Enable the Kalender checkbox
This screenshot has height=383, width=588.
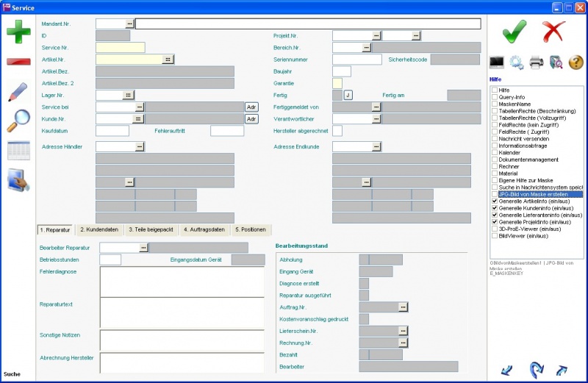(x=495, y=153)
